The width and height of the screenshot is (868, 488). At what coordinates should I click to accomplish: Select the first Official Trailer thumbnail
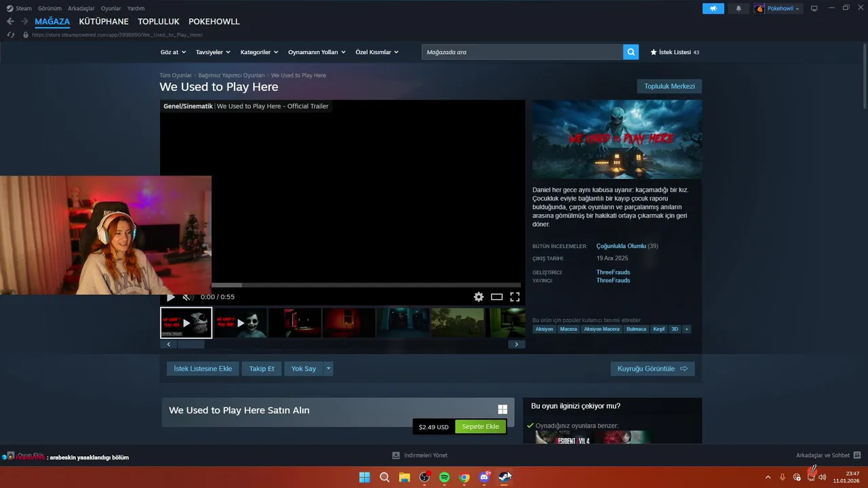pyautogui.click(x=186, y=323)
